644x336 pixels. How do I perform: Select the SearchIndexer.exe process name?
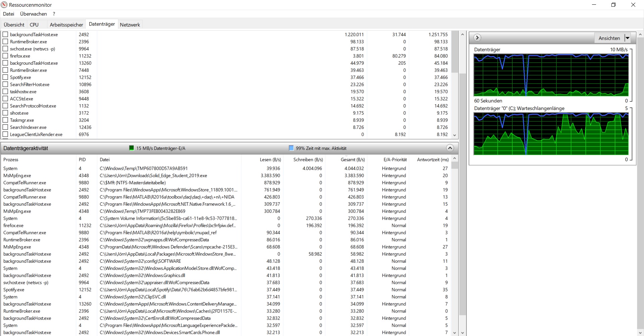[x=28, y=127]
